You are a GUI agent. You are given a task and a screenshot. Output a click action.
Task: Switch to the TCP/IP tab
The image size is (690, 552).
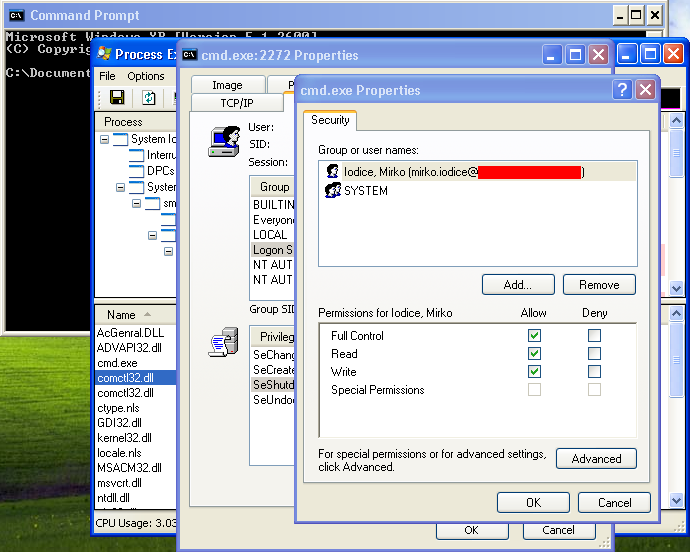click(237, 103)
